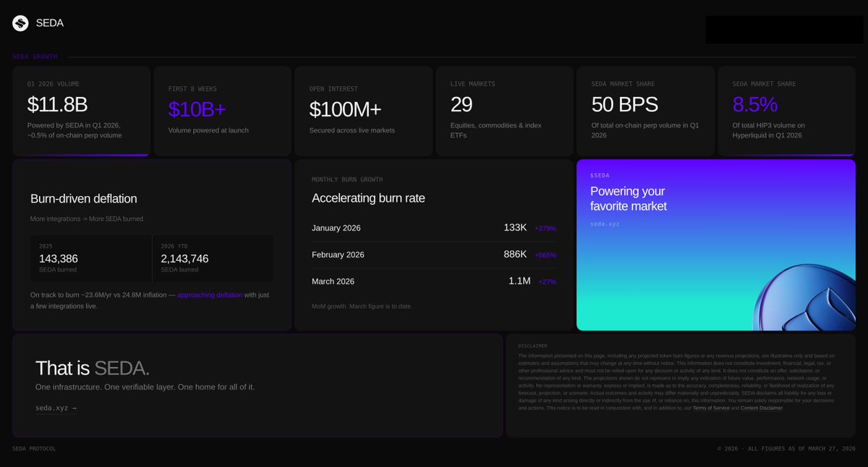Click 'MoM growth. March figure is to date.' note
The height and width of the screenshot is (467, 868).
point(362,306)
